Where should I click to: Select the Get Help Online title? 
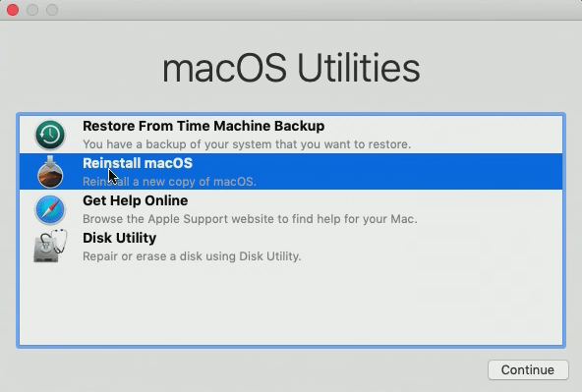click(135, 200)
